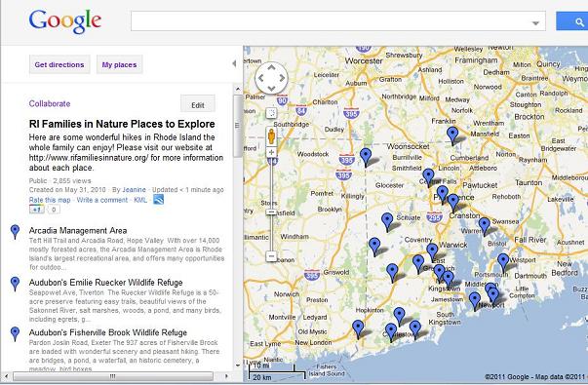The width and height of the screenshot is (588, 385).
Task: Click pin icon beside Emilie Ruecker Wildlife Refuge
Action: point(15,284)
